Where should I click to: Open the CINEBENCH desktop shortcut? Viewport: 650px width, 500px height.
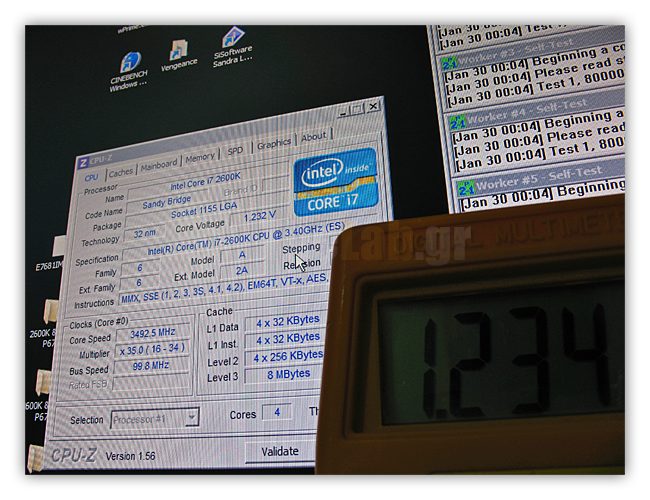click(130, 63)
